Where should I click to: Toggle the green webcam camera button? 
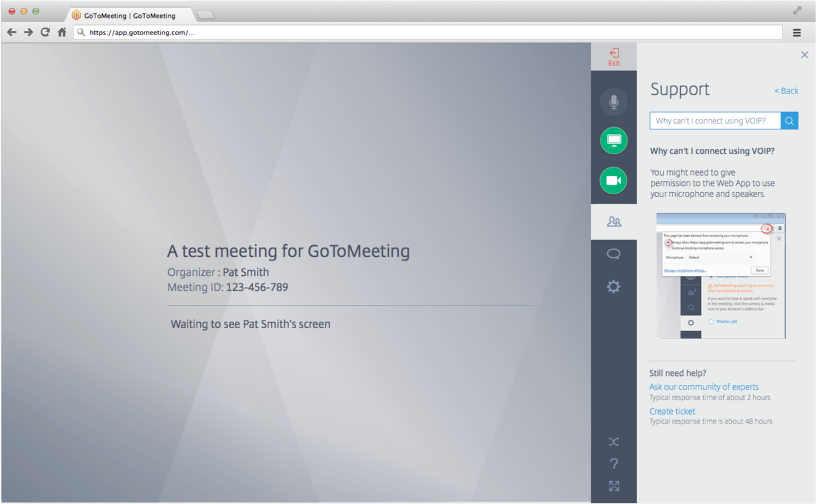click(613, 181)
